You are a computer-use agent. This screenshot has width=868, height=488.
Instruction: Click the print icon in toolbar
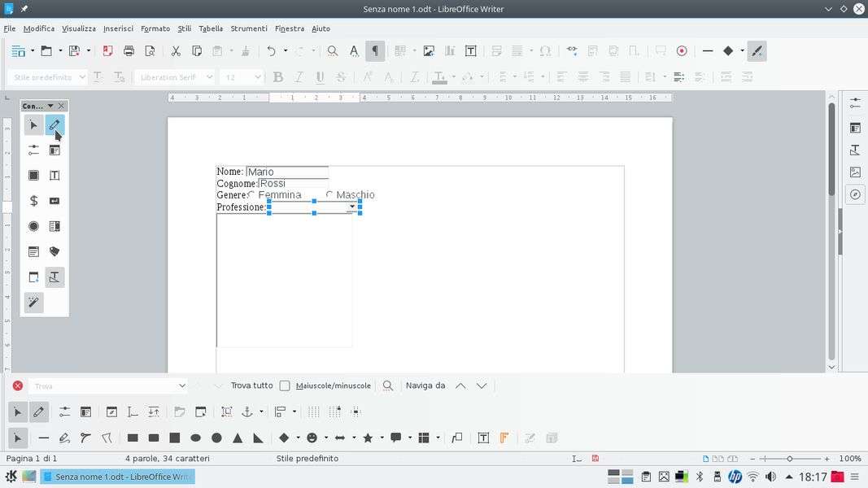129,51
